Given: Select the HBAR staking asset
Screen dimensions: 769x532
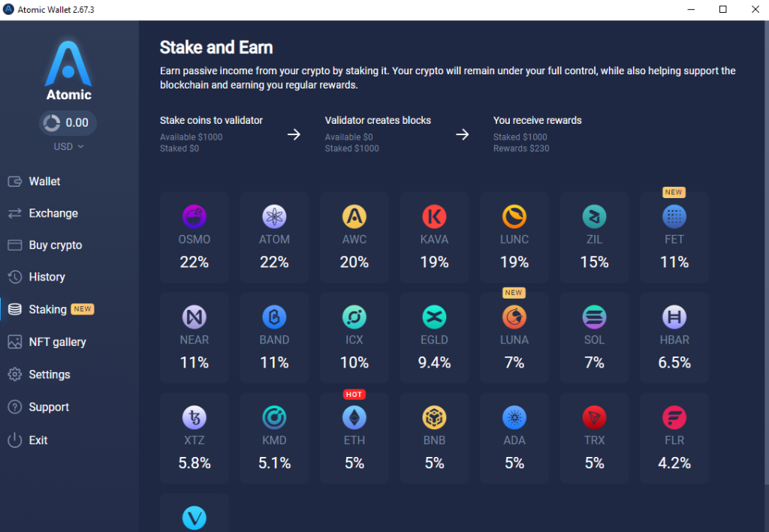Looking at the screenshot, I should 674,338.
